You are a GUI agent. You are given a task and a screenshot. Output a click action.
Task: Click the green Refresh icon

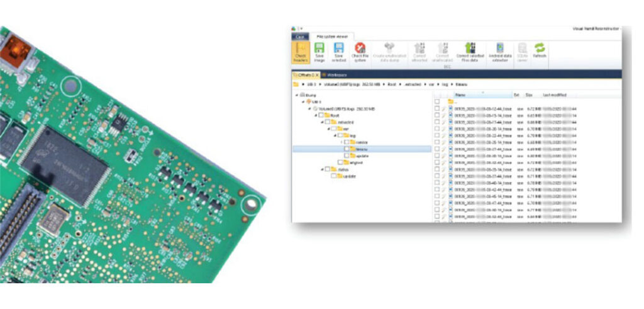[x=539, y=50]
